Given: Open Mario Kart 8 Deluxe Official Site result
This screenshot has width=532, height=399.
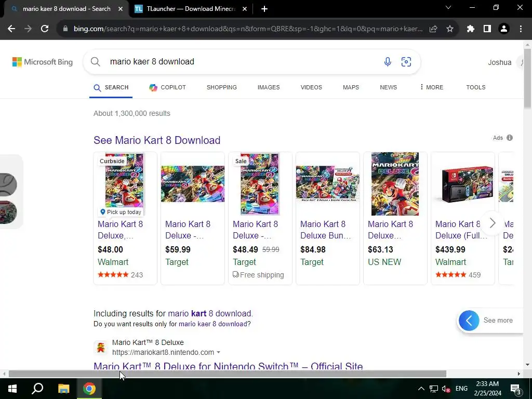Looking at the screenshot, I should tap(228, 366).
